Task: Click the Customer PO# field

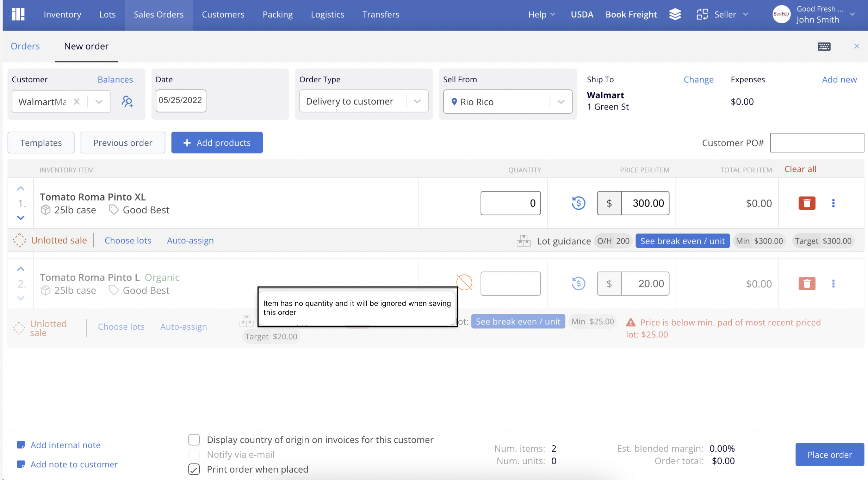Action: tap(817, 143)
